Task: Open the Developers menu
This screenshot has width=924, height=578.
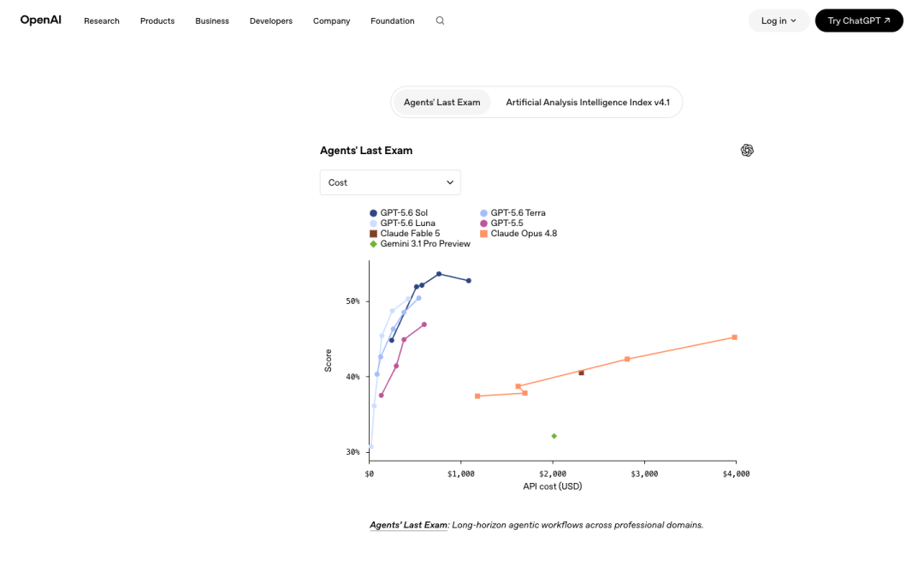Action: pyautogui.click(x=271, y=21)
